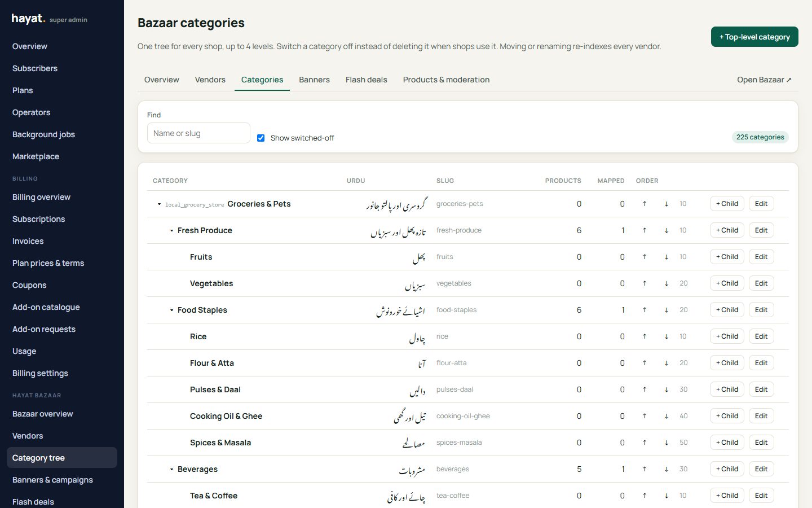Image resolution: width=812 pixels, height=508 pixels.
Task: Open Products & moderation tab
Action: pos(446,80)
